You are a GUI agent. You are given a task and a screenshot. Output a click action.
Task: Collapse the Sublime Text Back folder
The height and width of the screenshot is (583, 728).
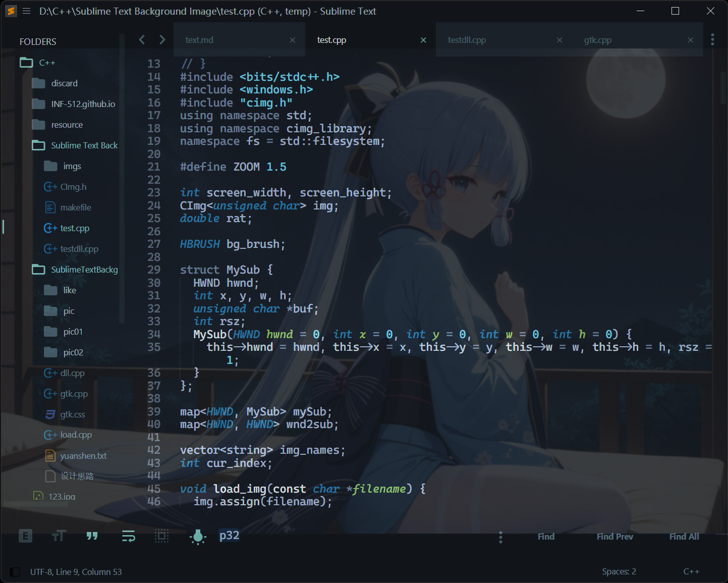coord(38,145)
